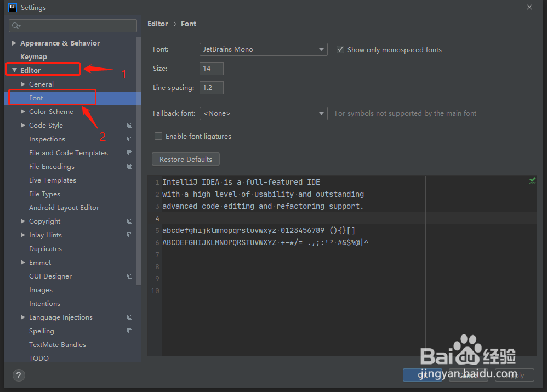Click the project icon beside File and Code Templates
Image resolution: width=547 pixels, height=392 pixels.
[130, 152]
